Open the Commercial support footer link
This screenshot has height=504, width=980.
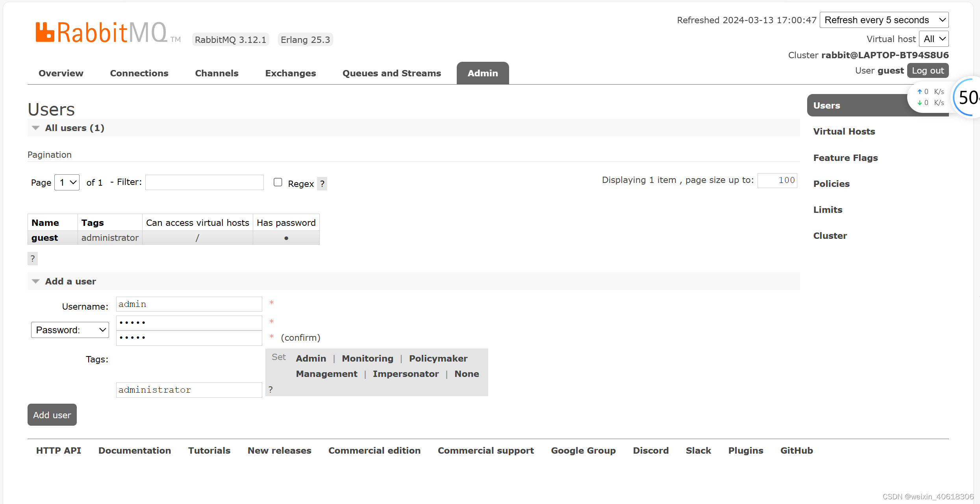coord(486,450)
